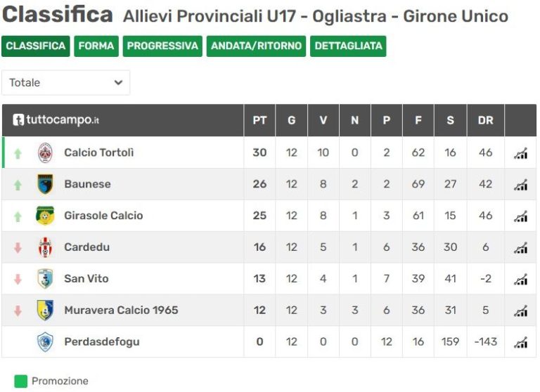Click the Baunese team crest
Viewport: 540px width, 392px height.
45,184
